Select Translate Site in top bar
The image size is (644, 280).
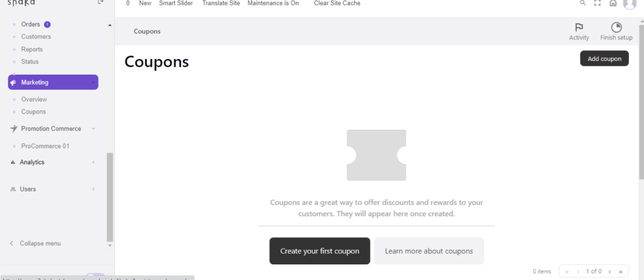[222, 3]
